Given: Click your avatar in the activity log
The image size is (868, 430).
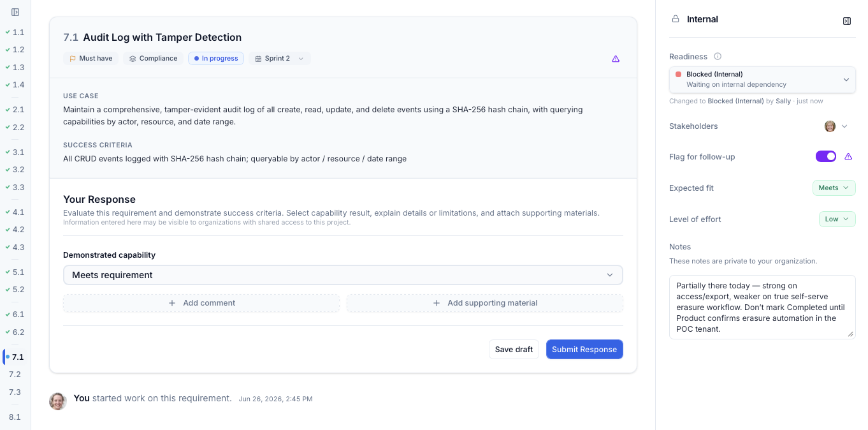Looking at the screenshot, I should [58, 401].
